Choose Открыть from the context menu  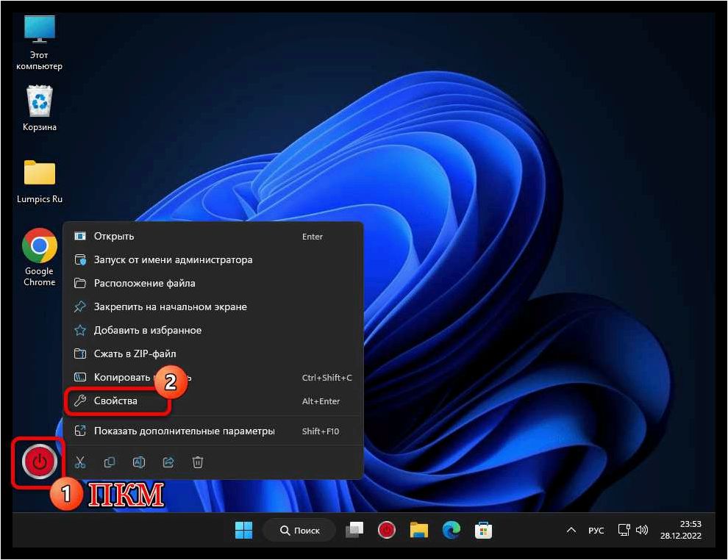[213, 236]
